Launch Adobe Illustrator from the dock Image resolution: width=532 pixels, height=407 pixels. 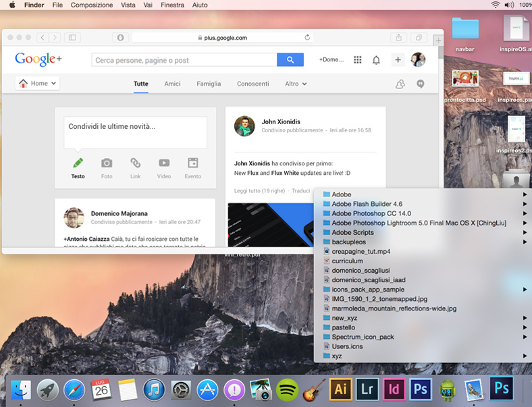(341, 389)
